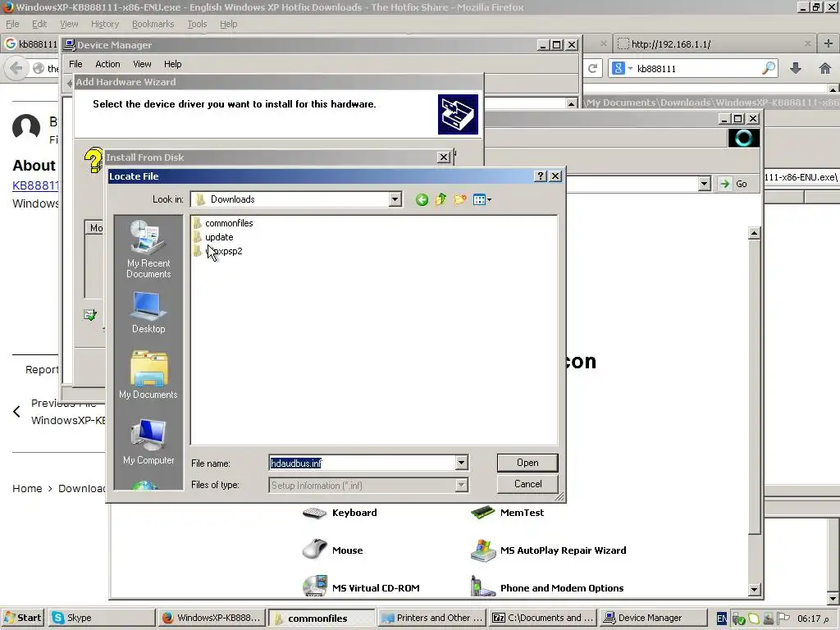Screen dimensions: 840x630
Task: Click the Help question mark in Locate File
Action: click(540, 176)
